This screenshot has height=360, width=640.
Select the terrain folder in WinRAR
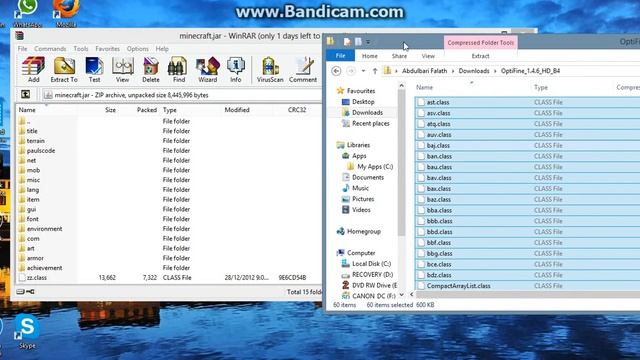(x=36, y=141)
